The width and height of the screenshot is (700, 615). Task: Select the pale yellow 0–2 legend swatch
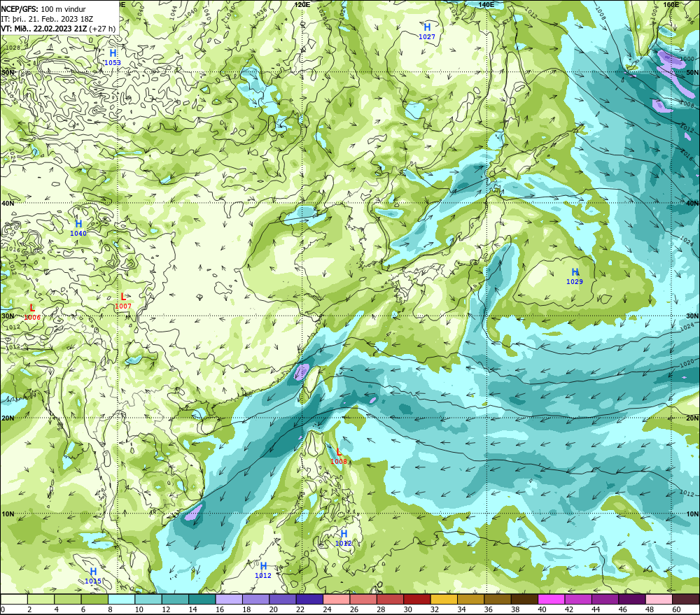tap(14, 600)
